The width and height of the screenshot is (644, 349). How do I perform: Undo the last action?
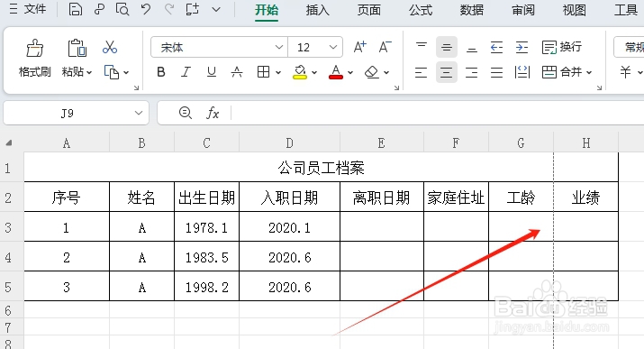coord(146,9)
